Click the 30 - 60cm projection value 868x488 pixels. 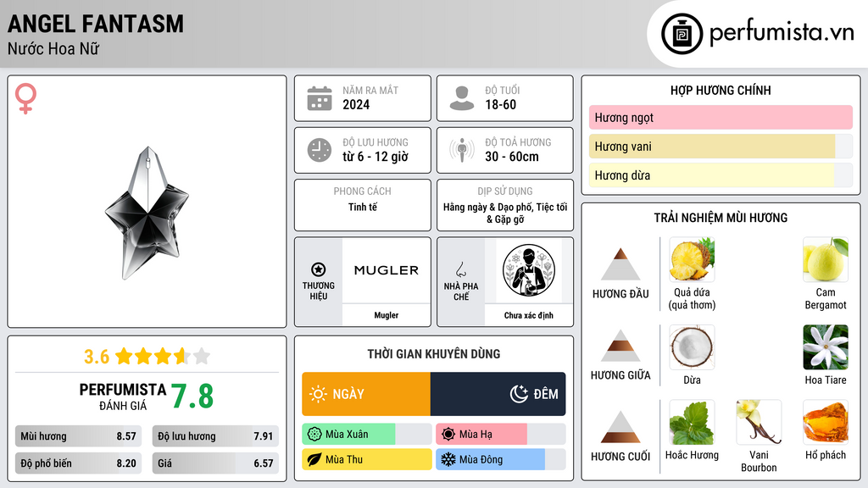coord(512,157)
